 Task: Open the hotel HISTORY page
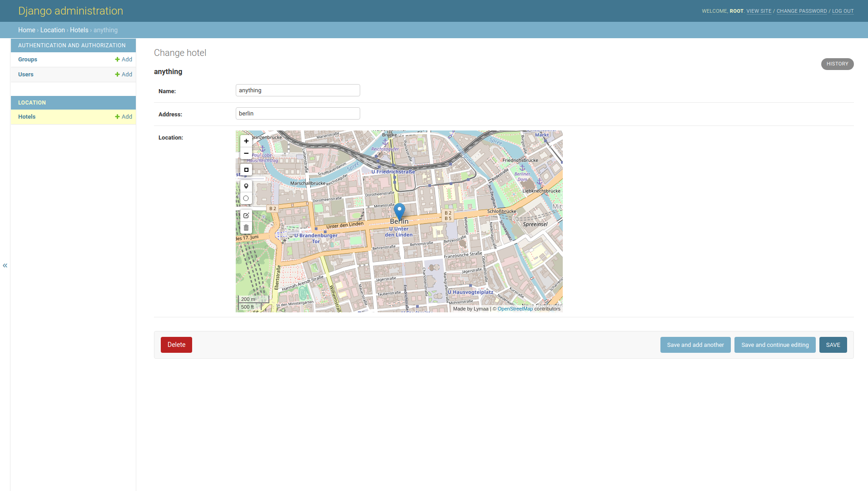pos(837,64)
